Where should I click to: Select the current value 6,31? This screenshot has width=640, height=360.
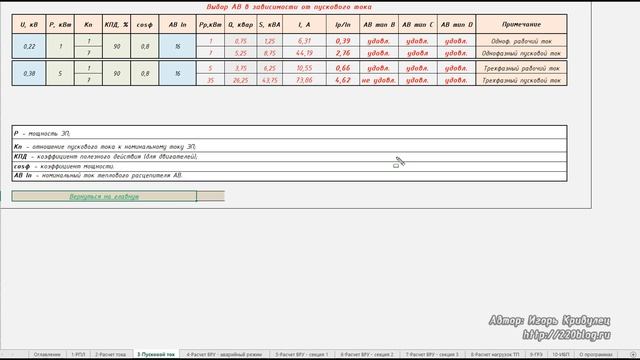(x=304, y=41)
